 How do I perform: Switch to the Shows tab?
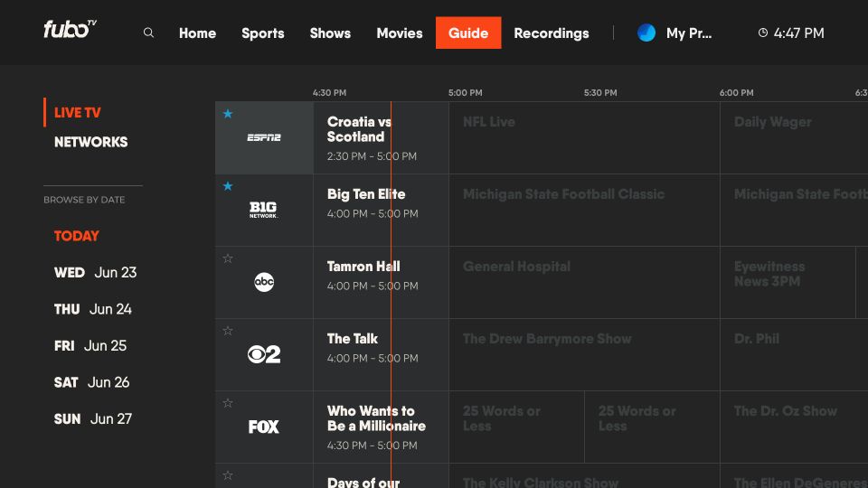click(x=330, y=33)
